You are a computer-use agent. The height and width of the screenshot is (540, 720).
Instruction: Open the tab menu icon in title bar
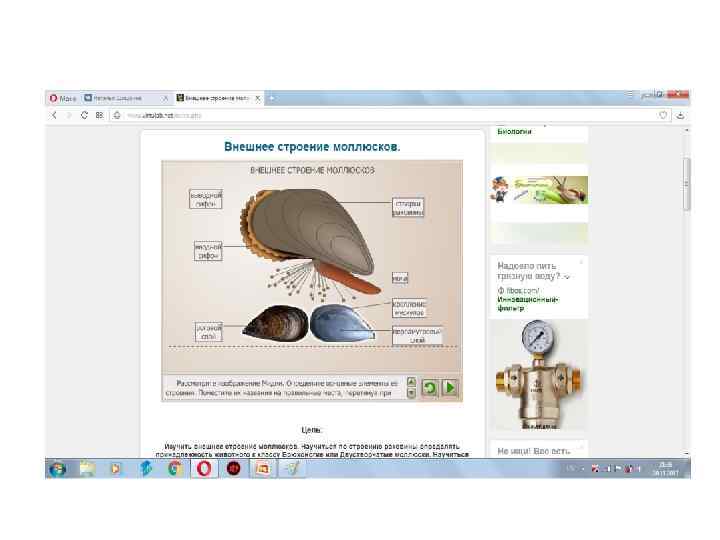(630, 95)
